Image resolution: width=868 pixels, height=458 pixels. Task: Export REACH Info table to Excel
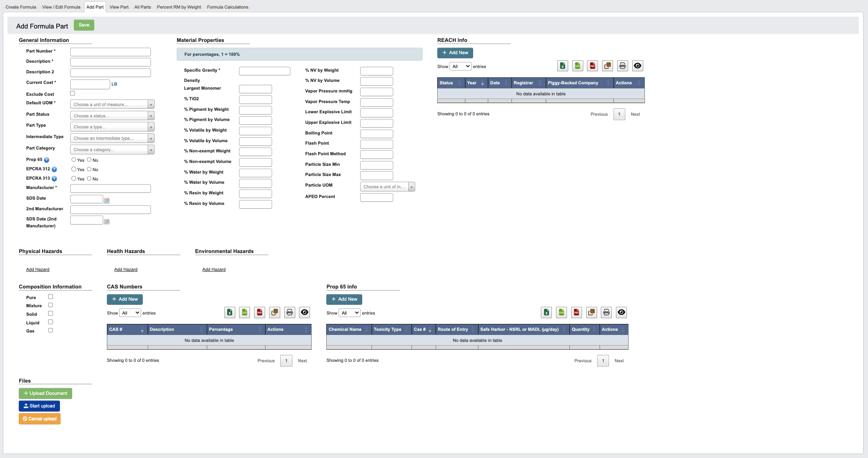(562, 66)
